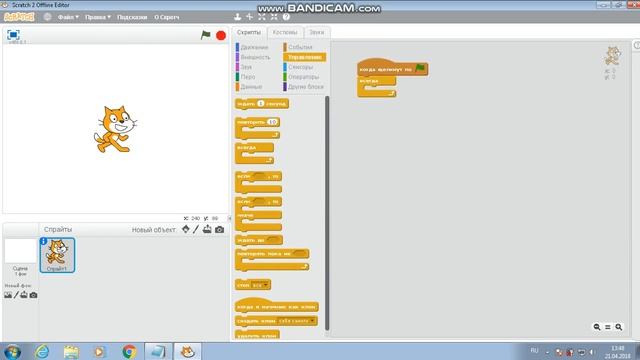Click the if-else block in the palette
This screenshot has height=360, width=640.
coord(258,214)
